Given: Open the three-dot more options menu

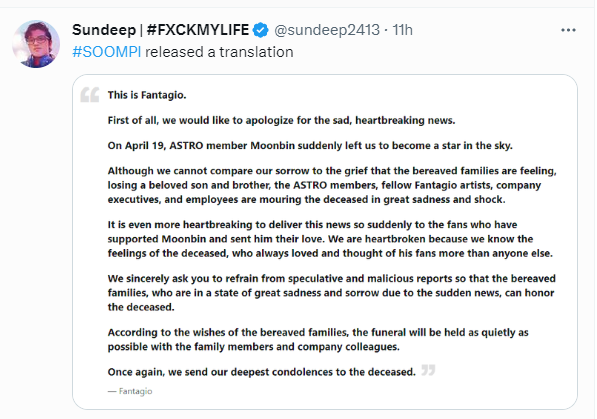Looking at the screenshot, I should pos(568,30).
